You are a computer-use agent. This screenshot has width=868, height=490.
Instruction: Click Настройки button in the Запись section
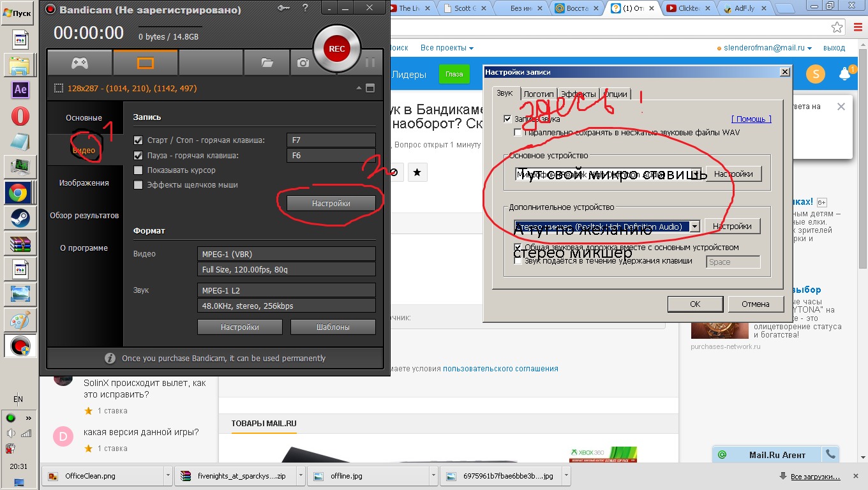click(x=331, y=204)
